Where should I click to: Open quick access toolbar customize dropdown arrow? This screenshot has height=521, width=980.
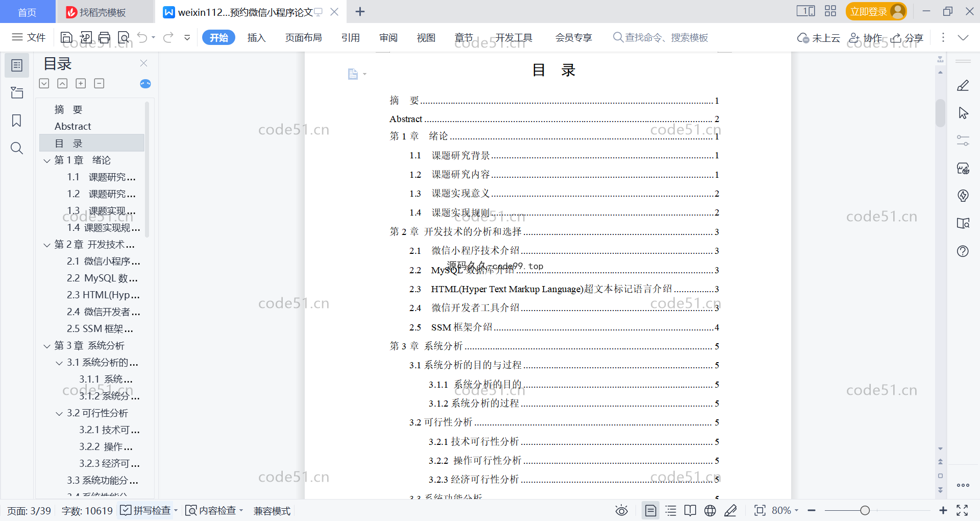187,37
